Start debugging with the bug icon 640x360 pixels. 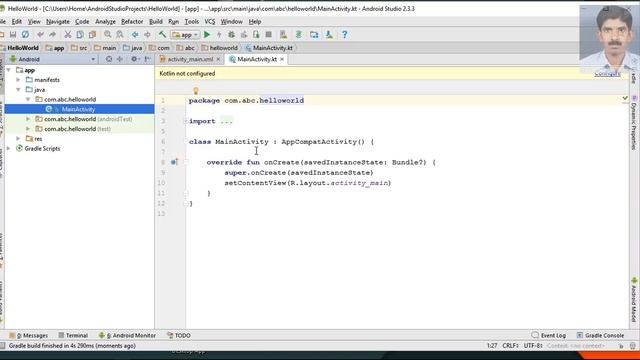pos(231,35)
